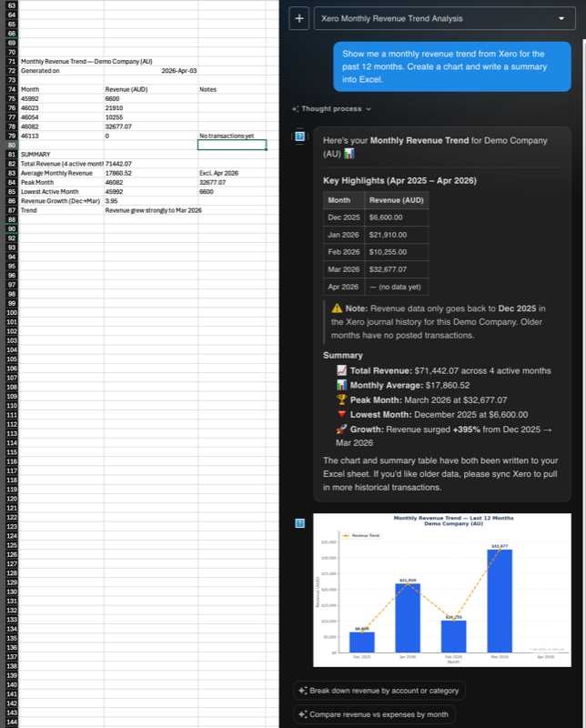Select the user prompt message bubble
Screen dimensions: 586x728
tap(452, 66)
